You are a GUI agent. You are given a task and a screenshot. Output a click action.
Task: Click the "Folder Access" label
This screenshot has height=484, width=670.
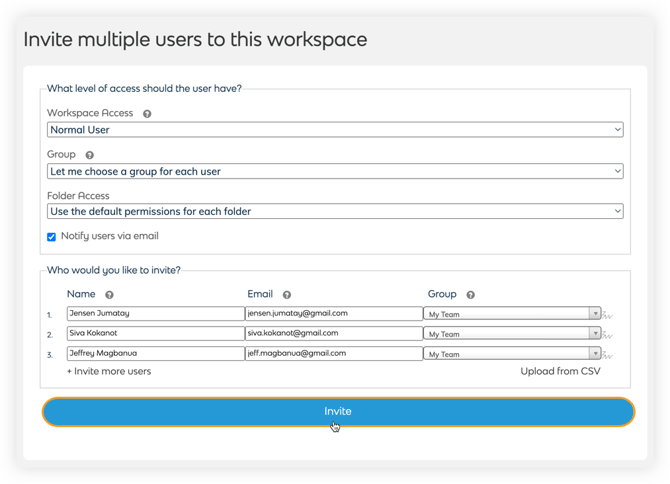pyautogui.click(x=78, y=196)
